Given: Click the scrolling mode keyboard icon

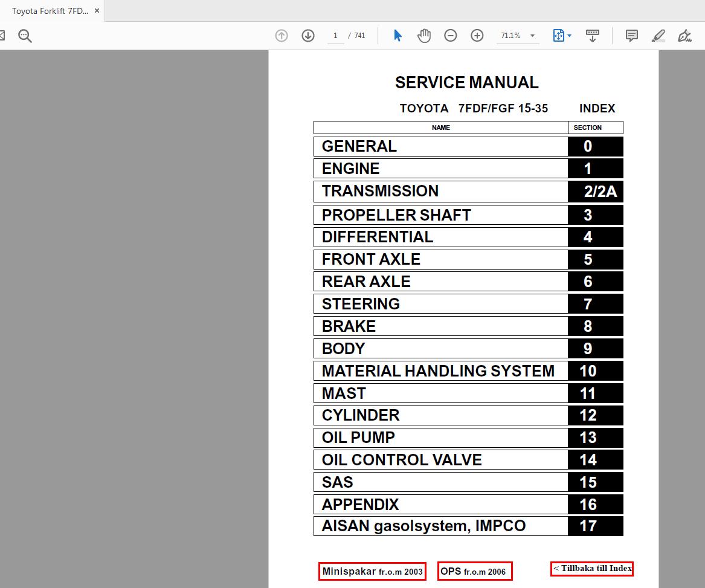Looking at the screenshot, I should (x=592, y=36).
